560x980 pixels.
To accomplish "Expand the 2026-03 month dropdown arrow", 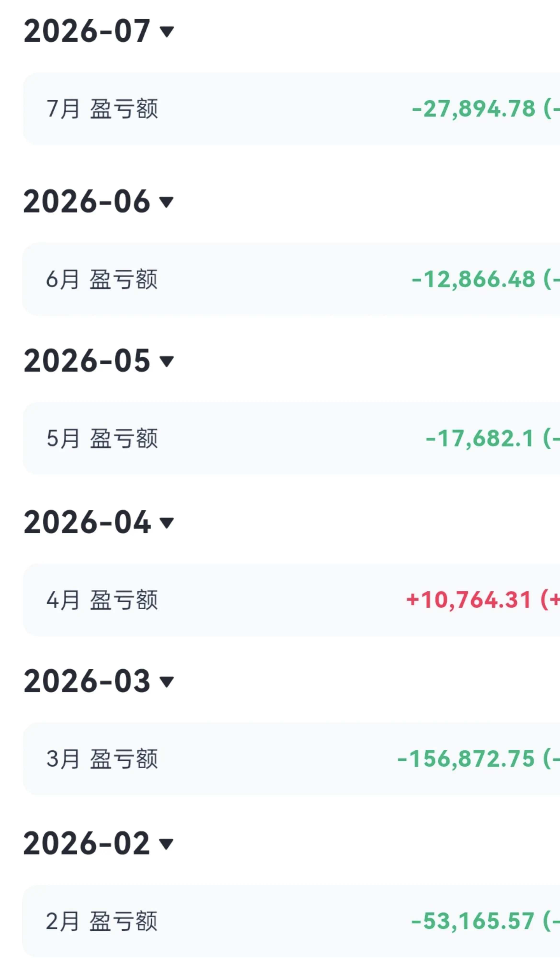I will click(x=166, y=682).
